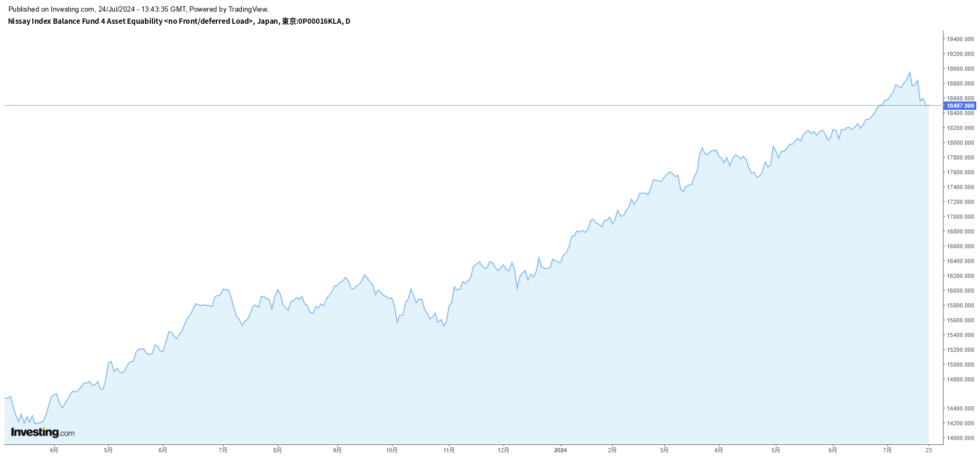Click the 17000.000 price axis label
Viewport: 980px width, 457px height.
[960, 217]
